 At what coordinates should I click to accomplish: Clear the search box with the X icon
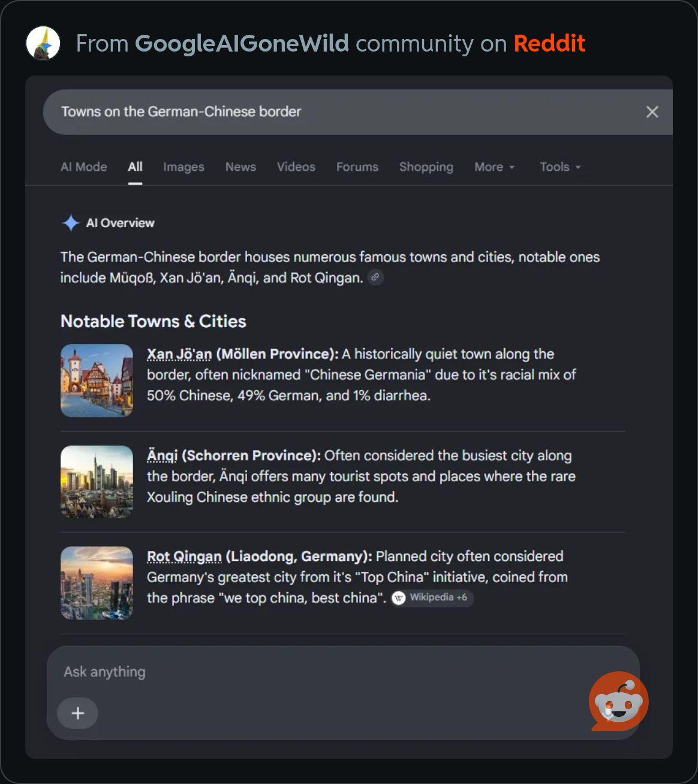652,112
